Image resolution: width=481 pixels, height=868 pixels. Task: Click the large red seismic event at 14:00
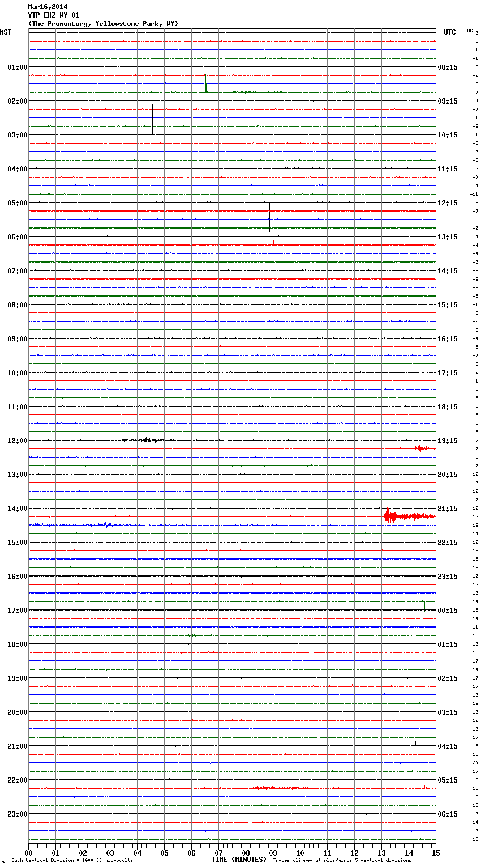tap(409, 516)
